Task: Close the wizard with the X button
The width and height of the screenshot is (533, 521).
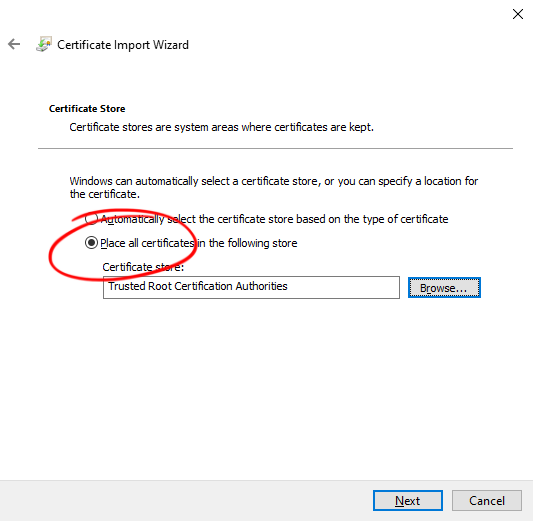Action: point(518,14)
